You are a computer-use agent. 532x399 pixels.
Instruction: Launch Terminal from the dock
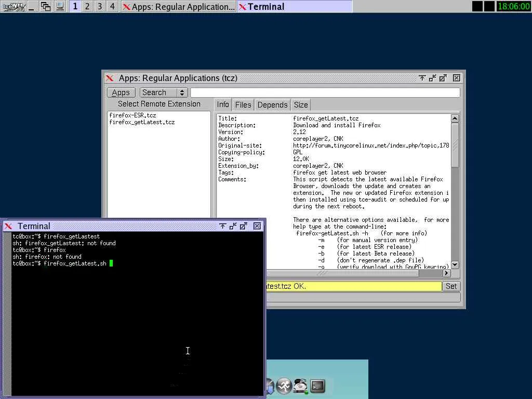click(x=317, y=386)
